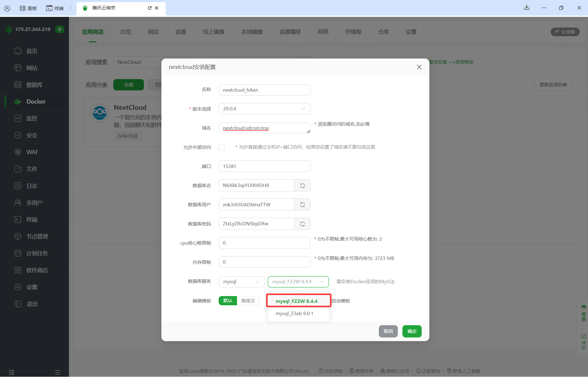The height and width of the screenshot is (377, 588).
Task: Click the refresh icon beside database user
Action: click(x=302, y=205)
